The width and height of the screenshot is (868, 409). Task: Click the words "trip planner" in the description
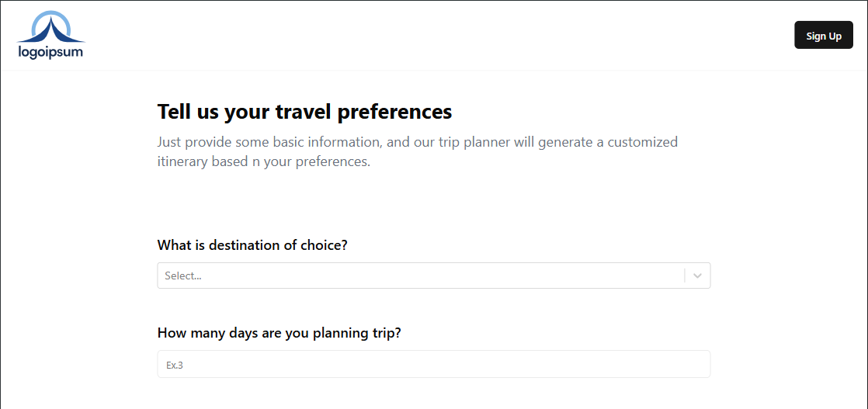[x=463, y=142]
